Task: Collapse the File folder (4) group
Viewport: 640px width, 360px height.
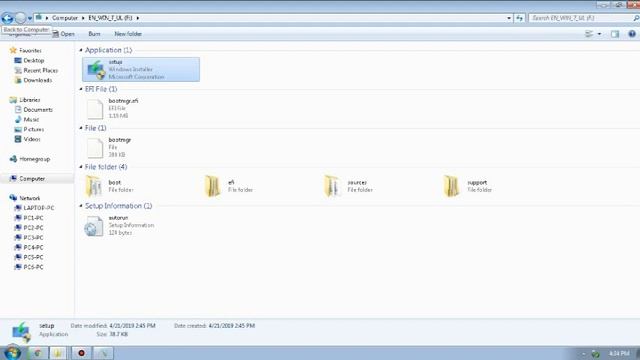Action: coord(81,167)
